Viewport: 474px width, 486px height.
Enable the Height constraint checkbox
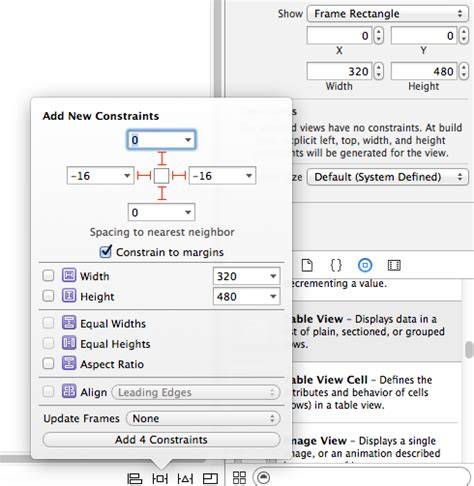(x=48, y=296)
